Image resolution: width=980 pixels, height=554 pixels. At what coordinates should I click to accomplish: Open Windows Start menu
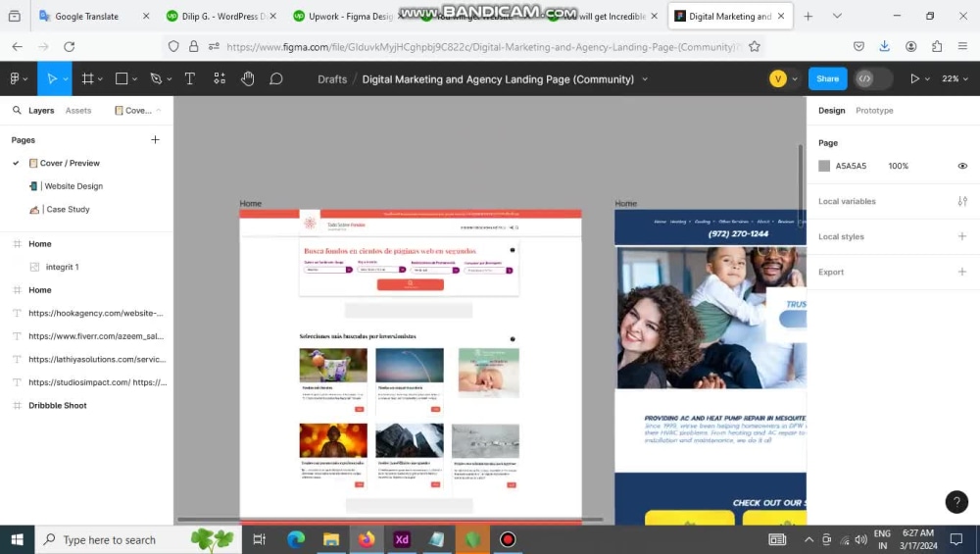click(17, 539)
